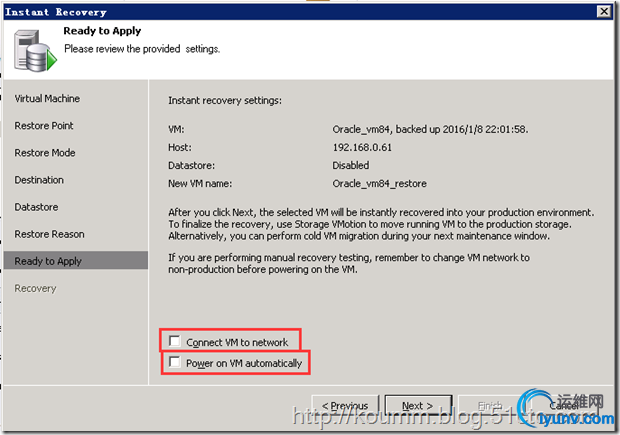The width and height of the screenshot is (620, 435).
Task: Click the Recovery step in sidebar
Action: tap(35, 288)
